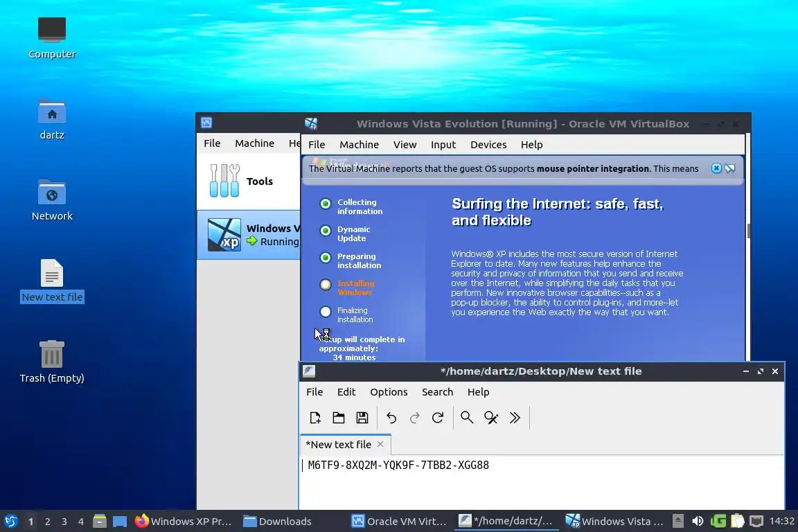The image size is (798, 532).
Task: Select the Network desktop icon
Action: pos(52,200)
